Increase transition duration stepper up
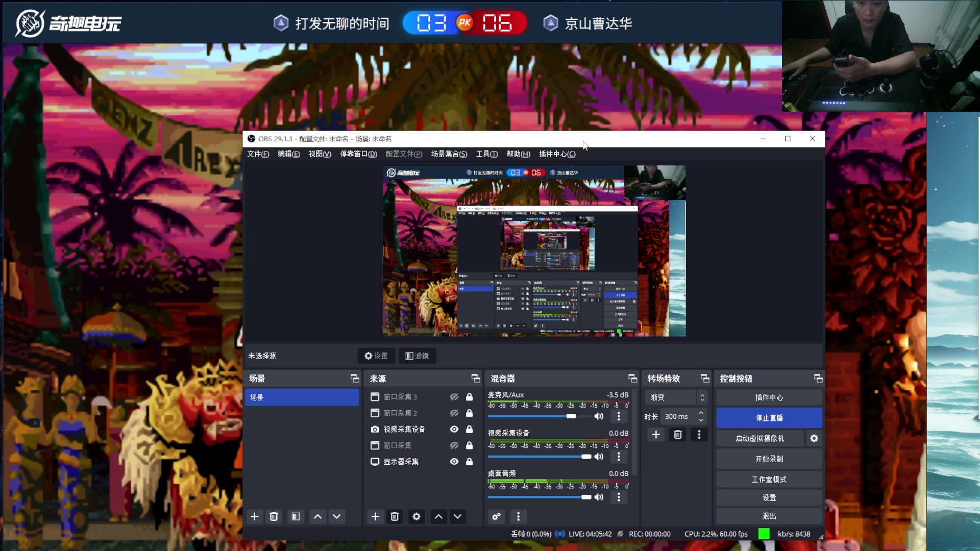The height and width of the screenshot is (551, 980). click(701, 413)
